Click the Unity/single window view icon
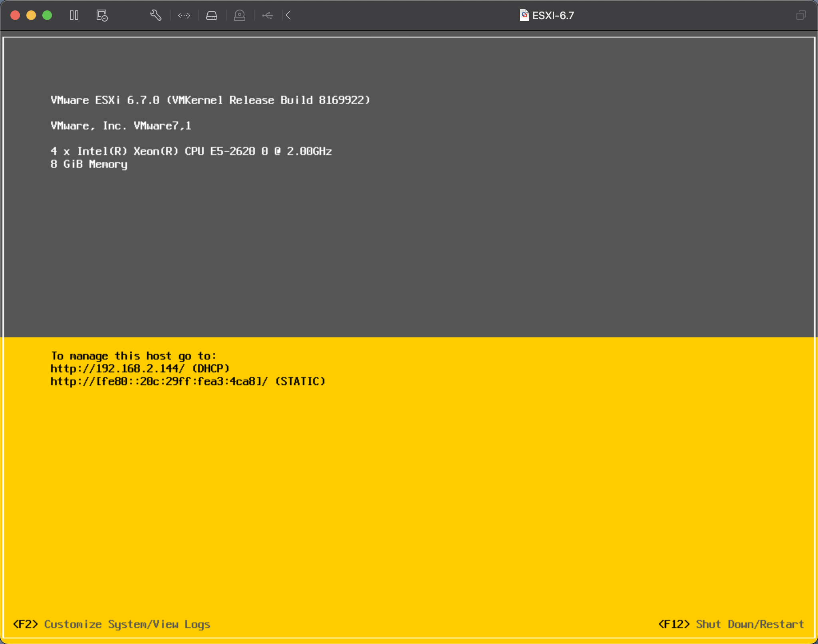The width and height of the screenshot is (818, 644). pyautogui.click(x=801, y=16)
